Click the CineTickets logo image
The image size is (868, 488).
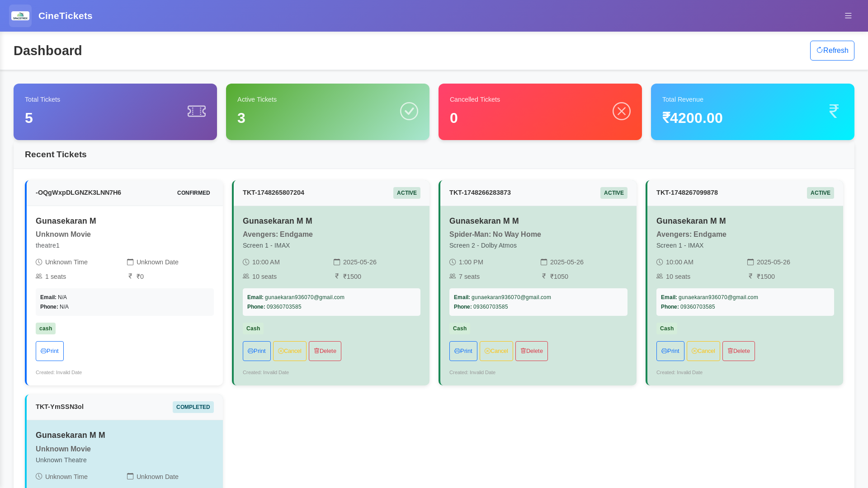click(20, 16)
